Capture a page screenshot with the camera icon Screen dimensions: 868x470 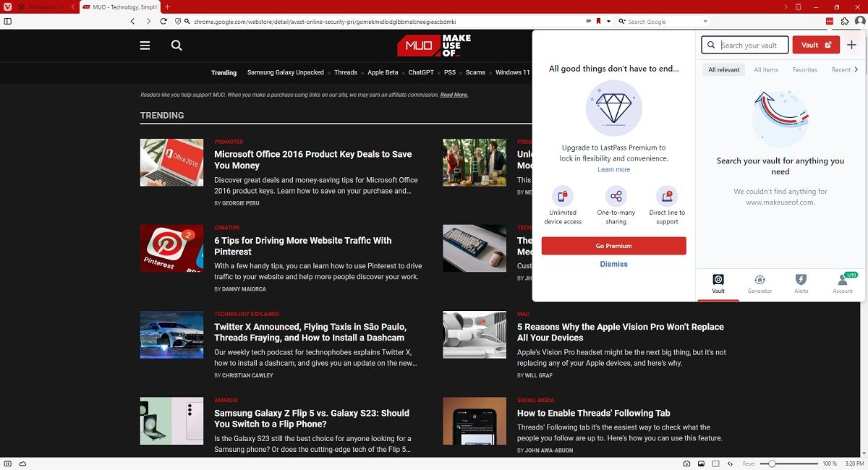coord(686,463)
